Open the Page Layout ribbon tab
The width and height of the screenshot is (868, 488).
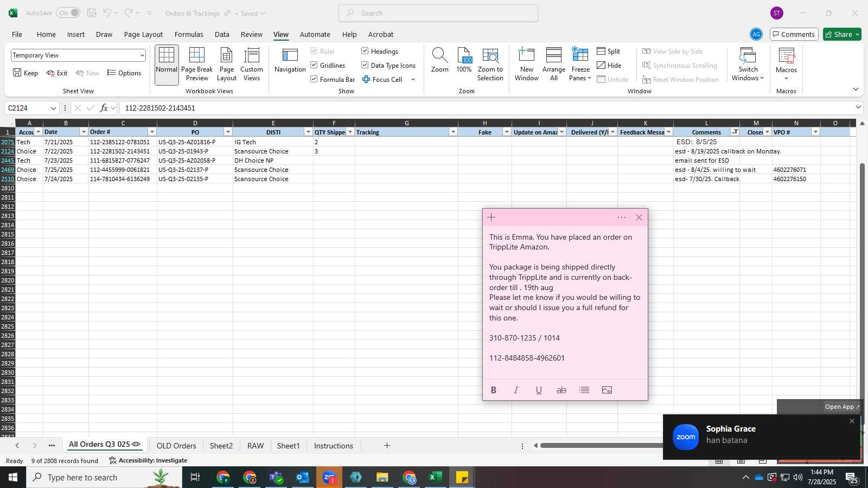point(143,34)
